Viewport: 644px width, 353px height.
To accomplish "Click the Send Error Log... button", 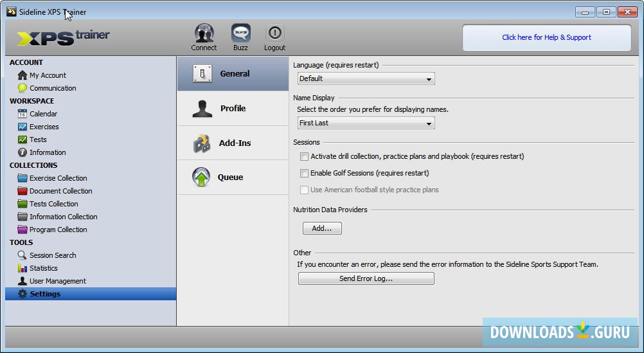I will [366, 278].
